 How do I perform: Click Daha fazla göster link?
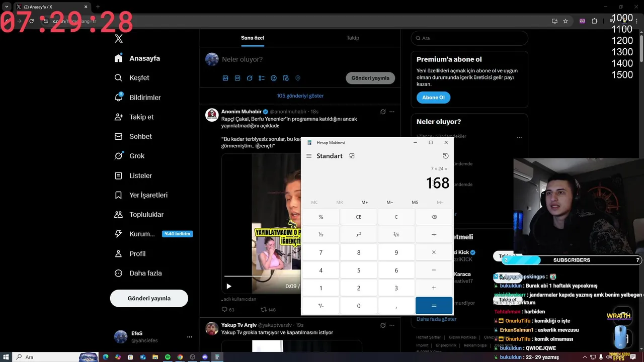click(436, 319)
